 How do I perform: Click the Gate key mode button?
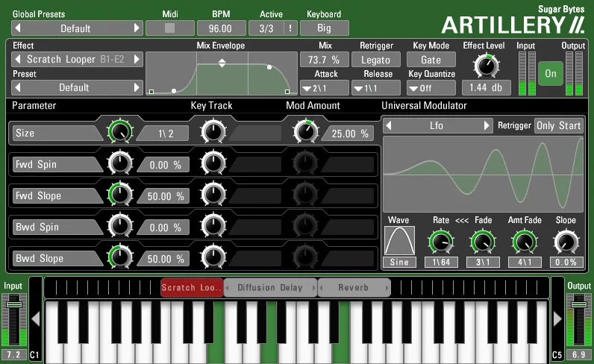click(431, 60)
